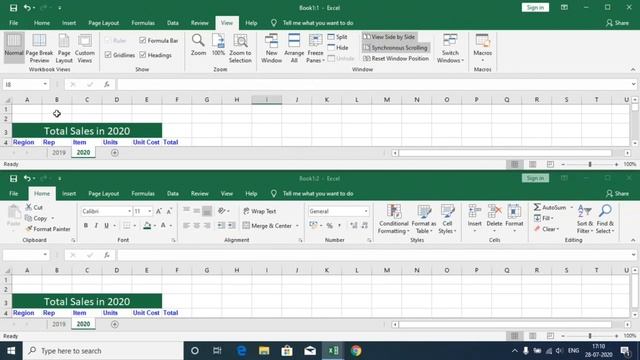Open font name Calibri dropdown
640x360 pixels.
pos(129,211)
